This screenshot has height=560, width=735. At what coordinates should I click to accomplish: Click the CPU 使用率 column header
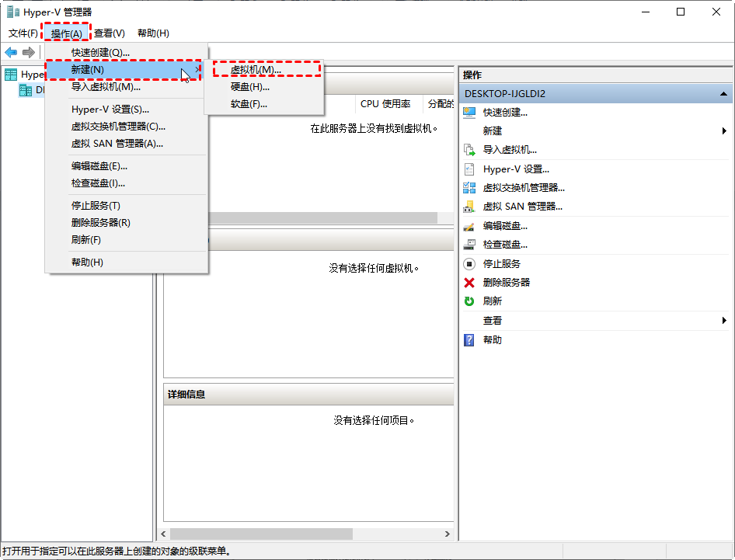pyautogui.click(x=385, y=104)
